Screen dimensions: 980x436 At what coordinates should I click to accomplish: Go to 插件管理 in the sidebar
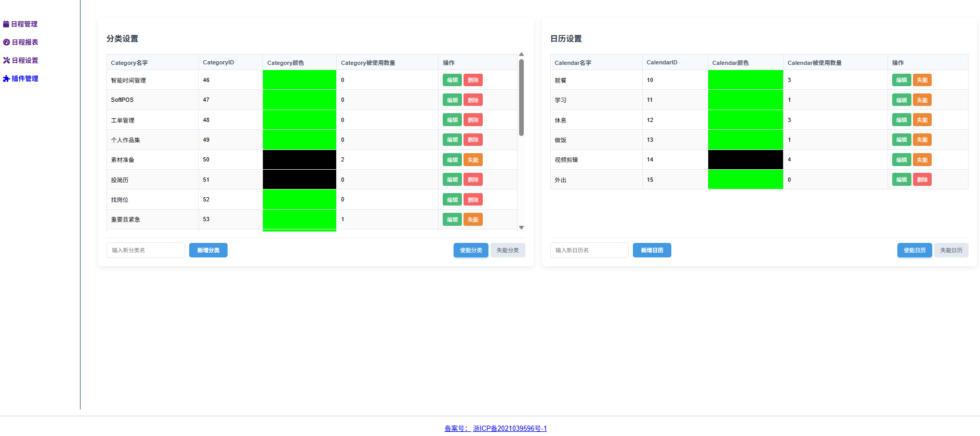[x=25, y=78]
